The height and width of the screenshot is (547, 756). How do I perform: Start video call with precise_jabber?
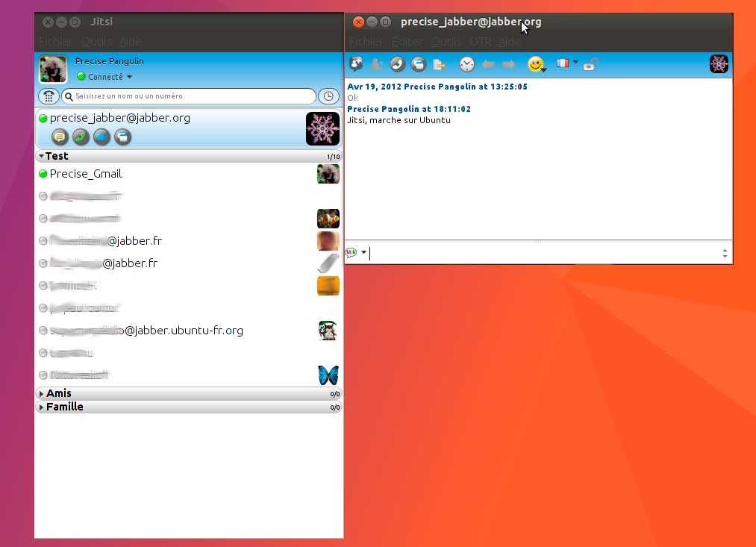[x=101, y=137]
